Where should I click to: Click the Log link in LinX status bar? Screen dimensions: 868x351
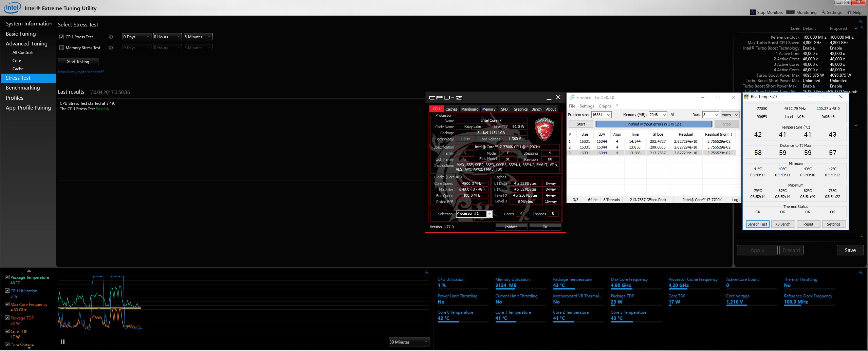tap(736, 200)
